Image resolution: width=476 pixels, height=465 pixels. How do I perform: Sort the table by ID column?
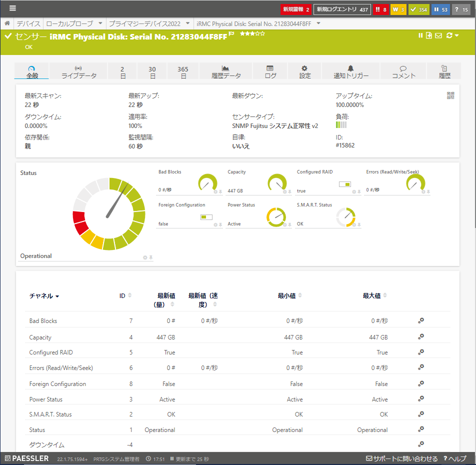click(125, 295)
